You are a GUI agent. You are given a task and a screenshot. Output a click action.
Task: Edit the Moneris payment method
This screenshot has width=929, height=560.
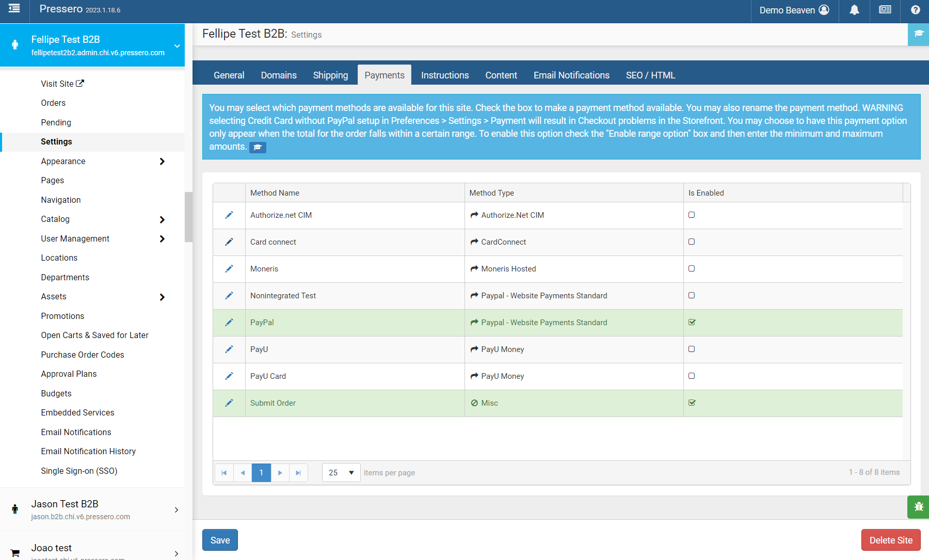tap(229, 269)
